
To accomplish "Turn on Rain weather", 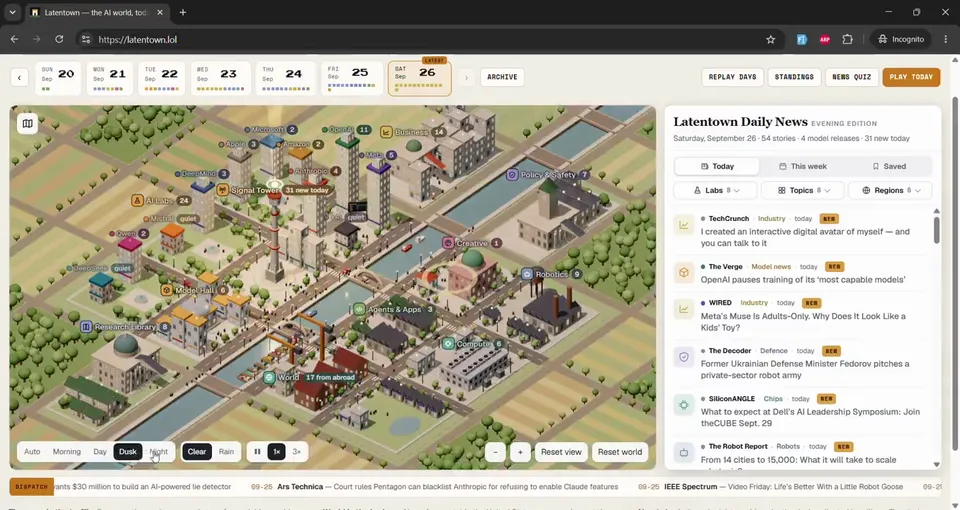I will pos(227,452).
